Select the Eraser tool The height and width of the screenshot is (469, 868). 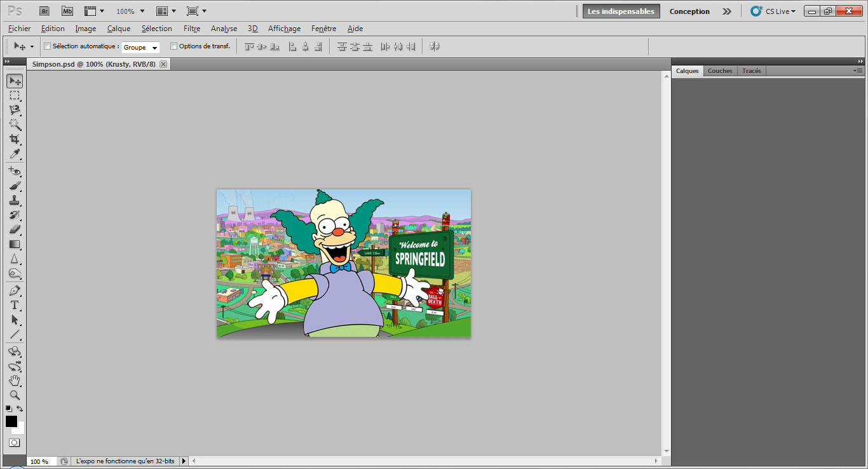tap(14, 229)
